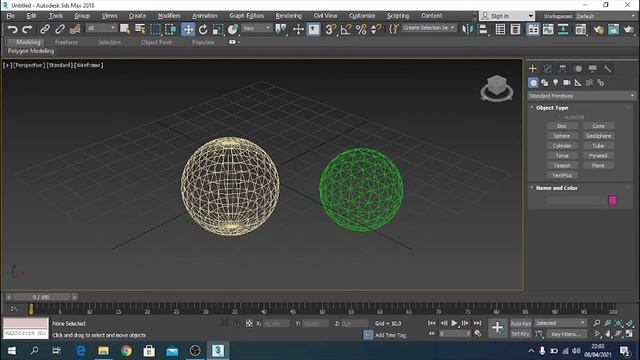
Task: Toggle 3D Snaps on toolbar
Action: 331,29
